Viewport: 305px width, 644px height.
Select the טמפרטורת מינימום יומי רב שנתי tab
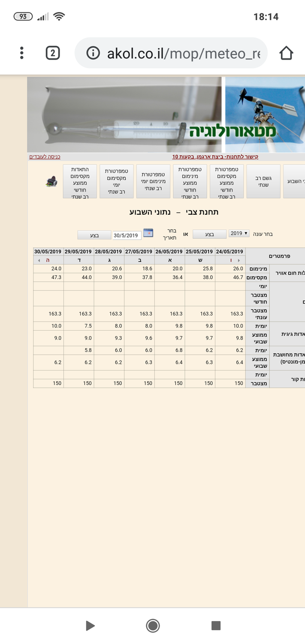tap(153, 181)
